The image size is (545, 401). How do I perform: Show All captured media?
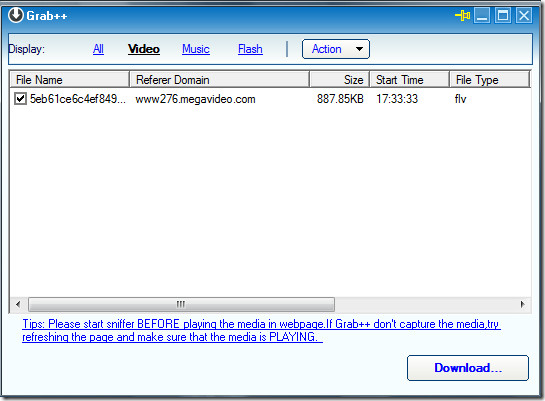coord(98,49)
